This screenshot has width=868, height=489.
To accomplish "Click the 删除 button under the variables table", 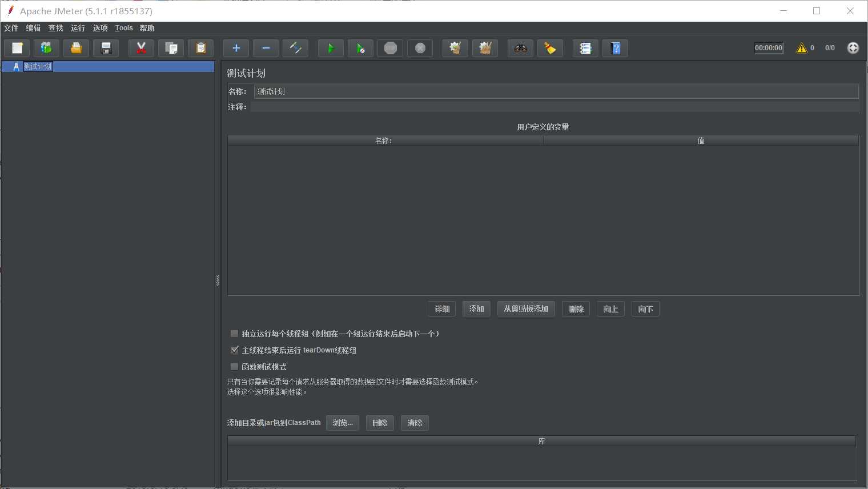I will [576, 309].
